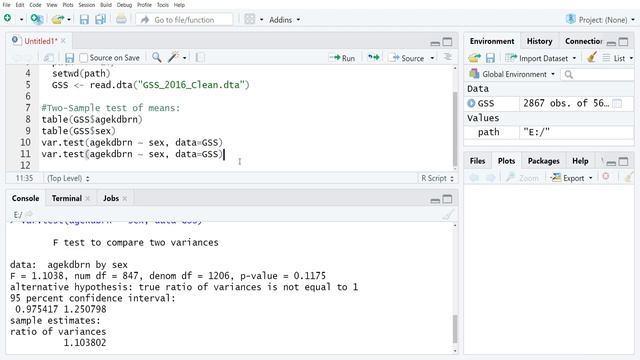Click the Save All documents icon
The image size is (640, 360).
tap(100, 19)
